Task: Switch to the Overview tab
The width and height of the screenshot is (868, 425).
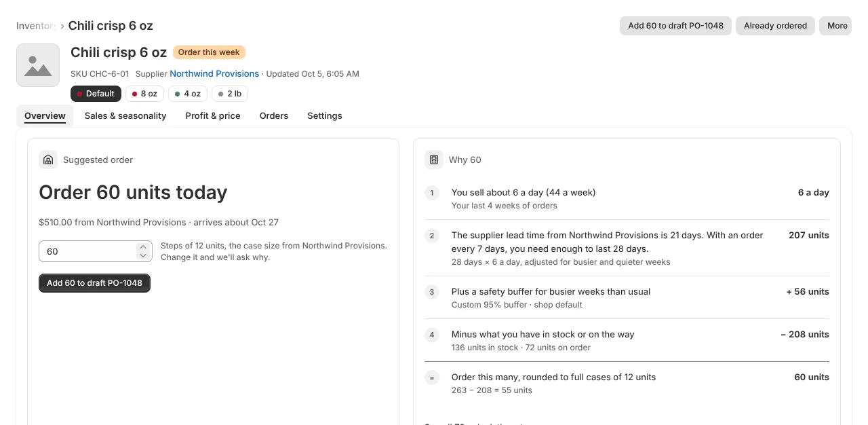Action: (45, 116)
